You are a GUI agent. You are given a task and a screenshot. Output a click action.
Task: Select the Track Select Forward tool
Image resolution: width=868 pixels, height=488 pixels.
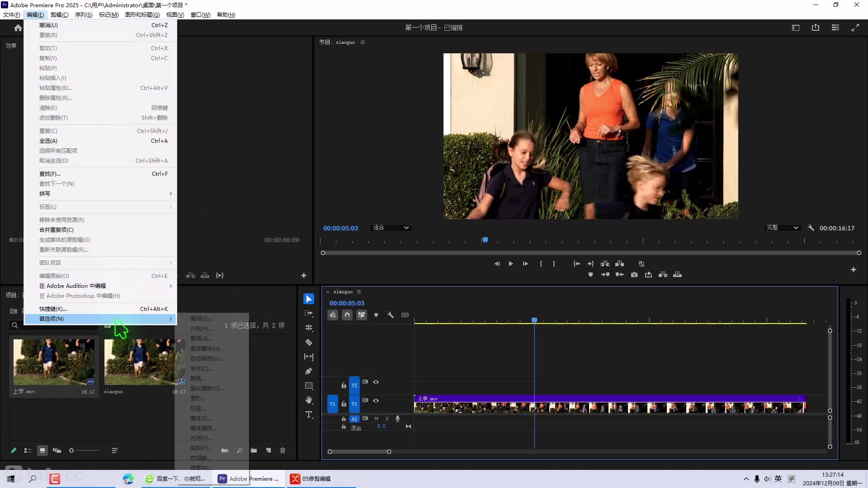(x=309, y=313)
